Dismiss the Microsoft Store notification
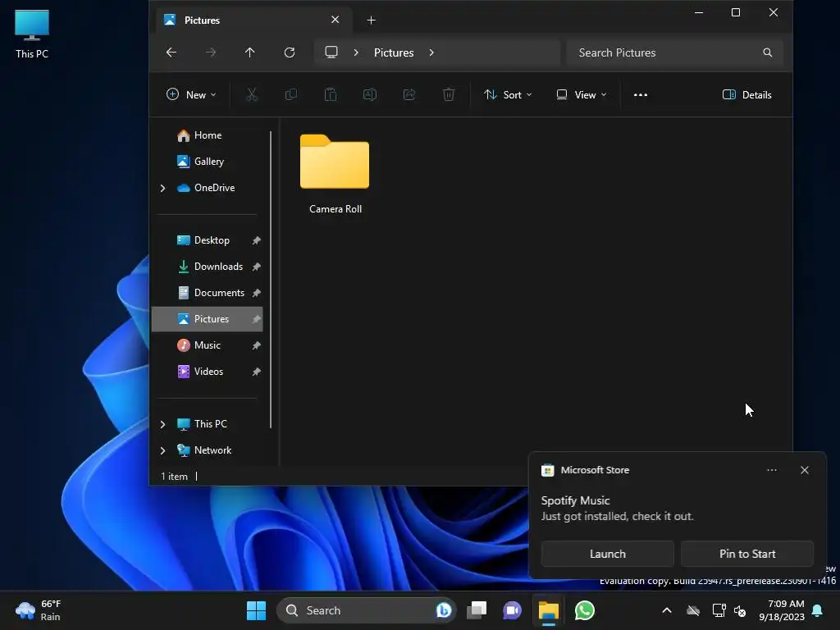 804,470
